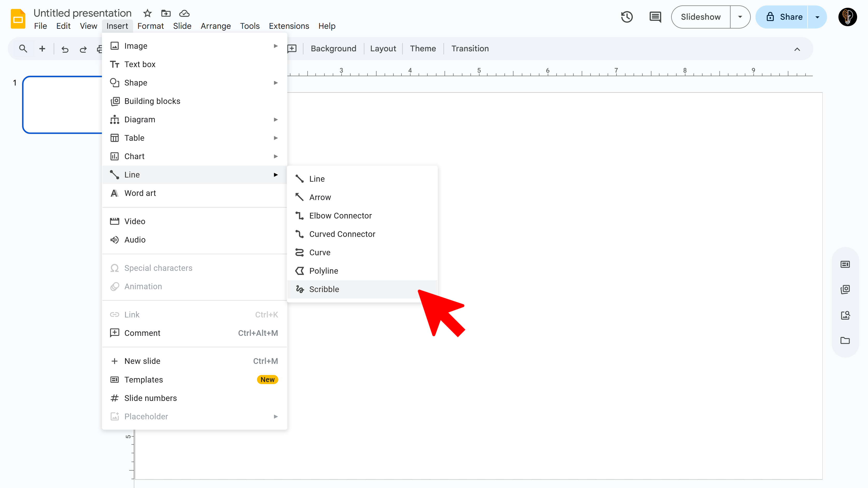868x488 pixels.
Task: Expand the Diagram submenu
Action: point(195,119)
